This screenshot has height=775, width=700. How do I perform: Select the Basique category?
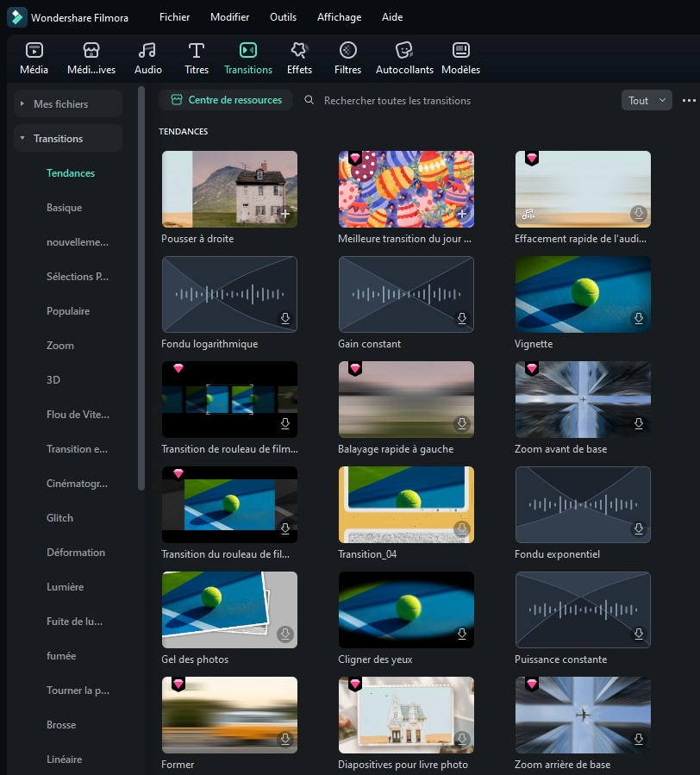(65, 208)
